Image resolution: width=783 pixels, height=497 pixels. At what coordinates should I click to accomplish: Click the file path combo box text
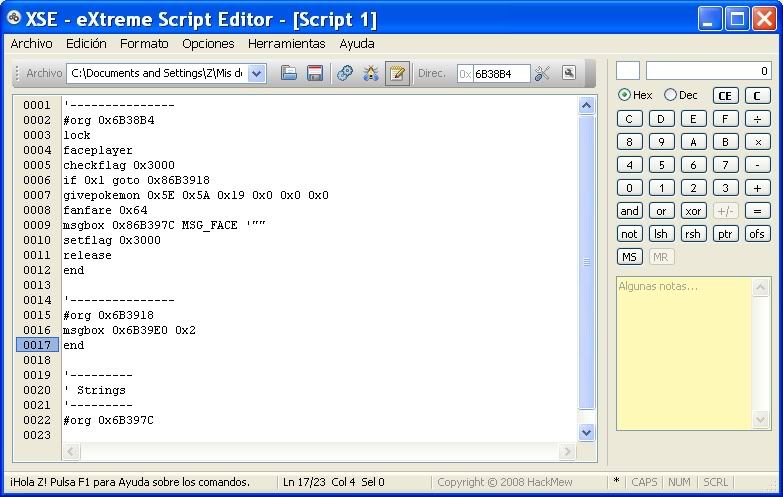(157, 73)
